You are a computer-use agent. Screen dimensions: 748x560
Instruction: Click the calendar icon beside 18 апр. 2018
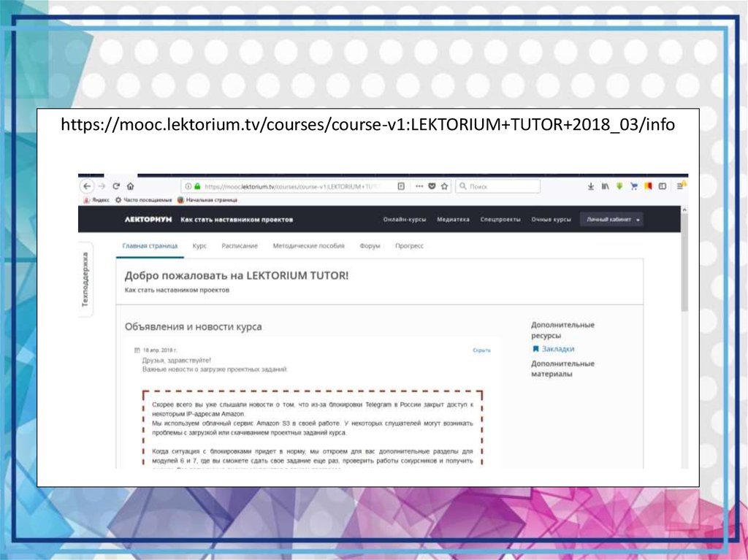click(x=137, y=350)
